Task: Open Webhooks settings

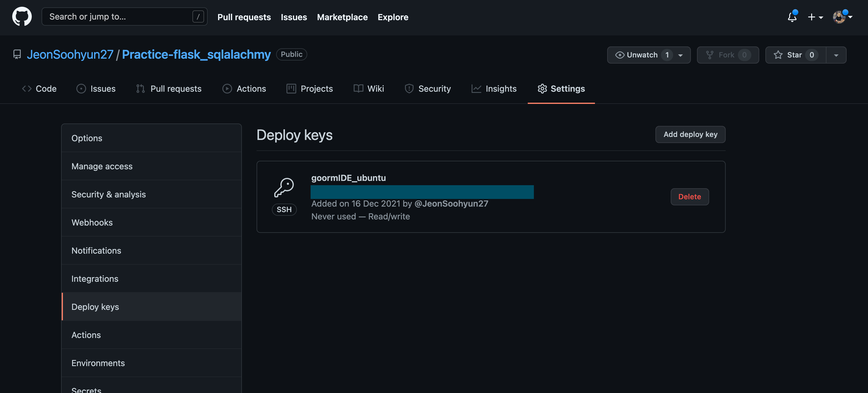Action: pos(151,222)
